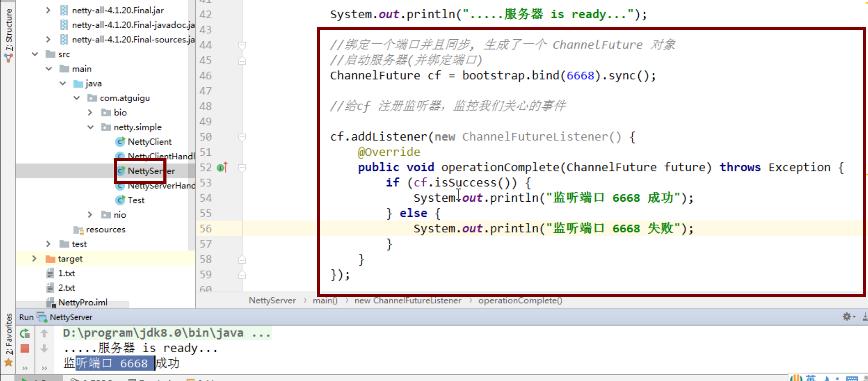
Task: Select the NettyClient file in tree
Action: 150,142
